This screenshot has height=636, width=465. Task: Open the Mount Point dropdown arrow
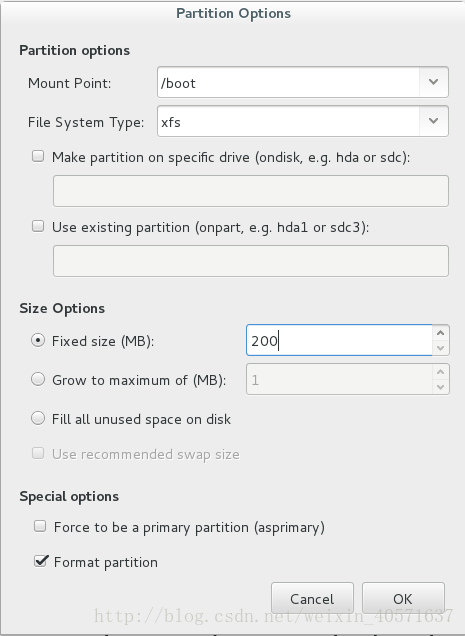(x=433, y=82)
